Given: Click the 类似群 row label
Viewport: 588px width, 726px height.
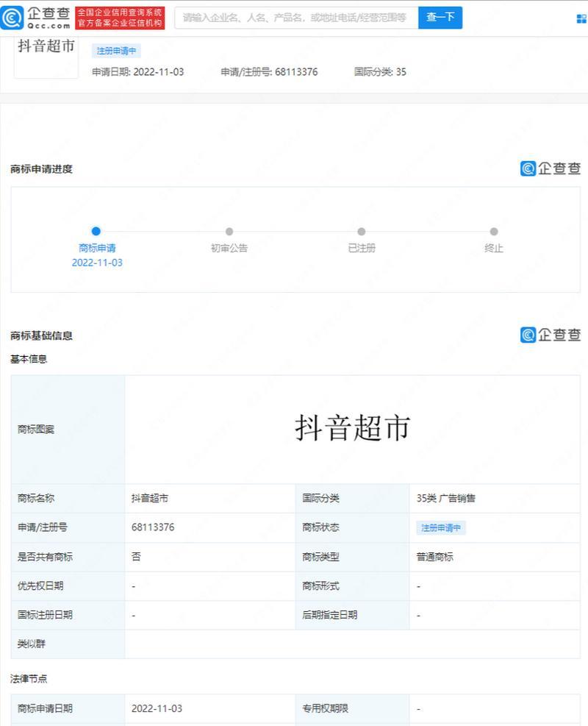Looking at the screenshot, I should [x=32, y=644].
